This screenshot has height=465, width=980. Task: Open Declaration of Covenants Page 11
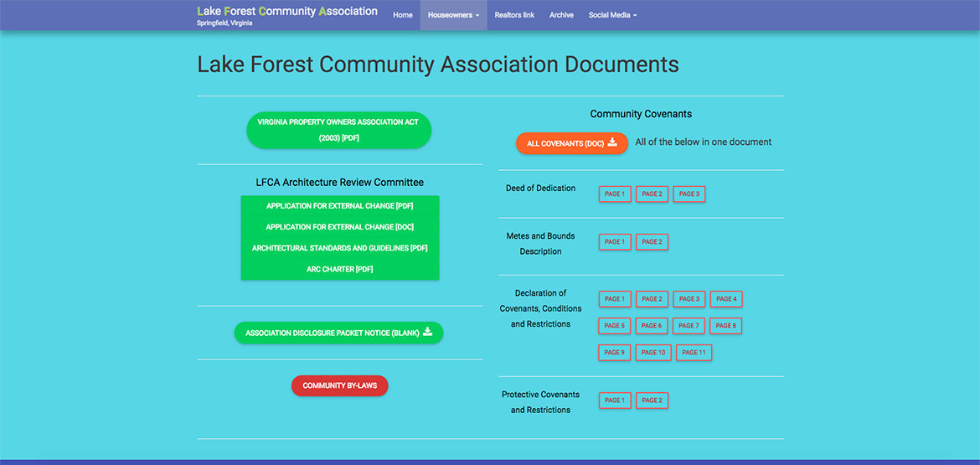694,353
